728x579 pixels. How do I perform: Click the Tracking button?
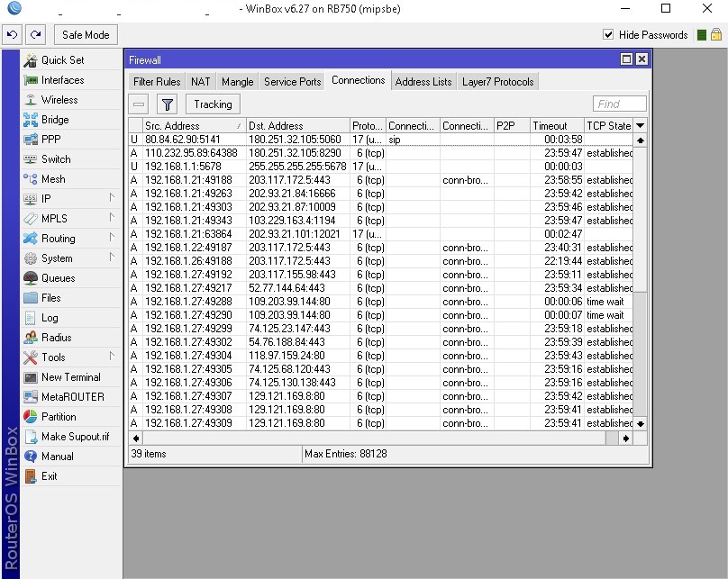pyautogui.click(x=213, y=104)
